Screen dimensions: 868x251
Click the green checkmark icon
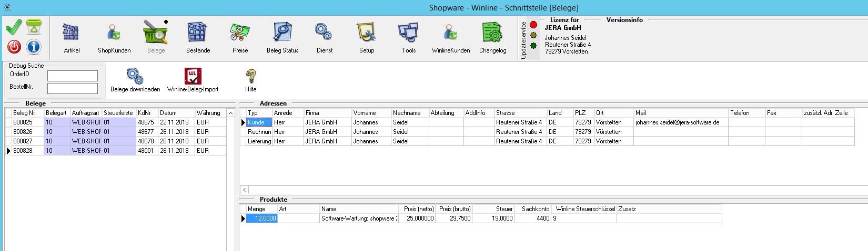click(x=14, y=27)
